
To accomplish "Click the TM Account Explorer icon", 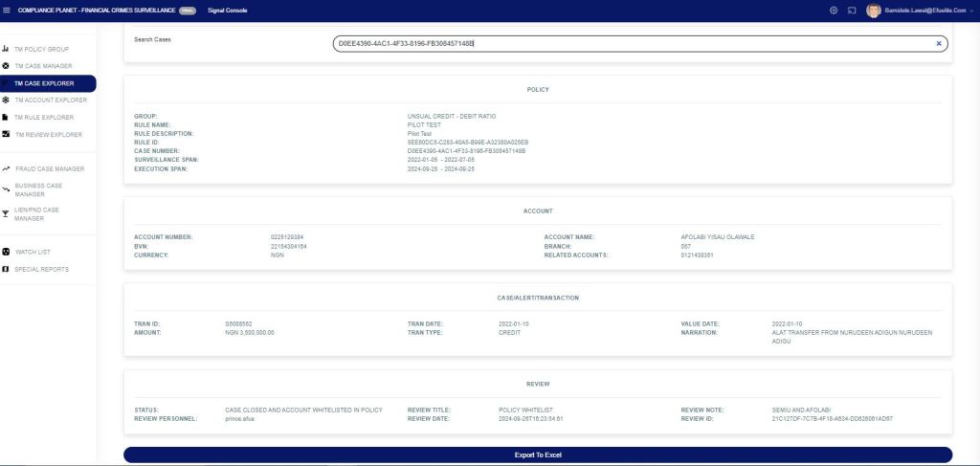I will (6, 100).
